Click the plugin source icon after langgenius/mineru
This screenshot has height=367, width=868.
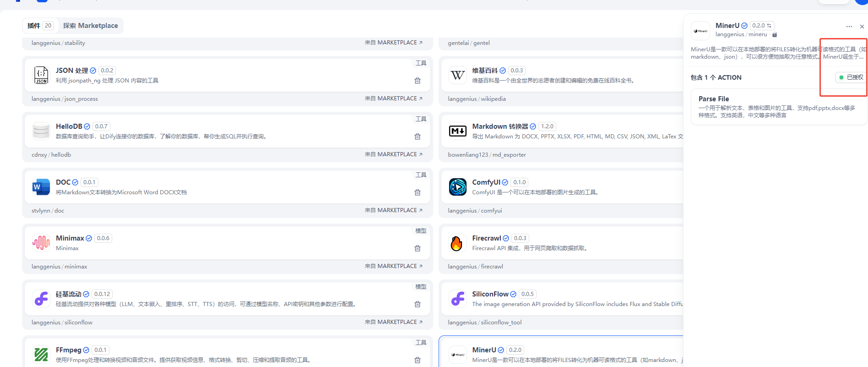pyautogui.click(x=775, y=35)
